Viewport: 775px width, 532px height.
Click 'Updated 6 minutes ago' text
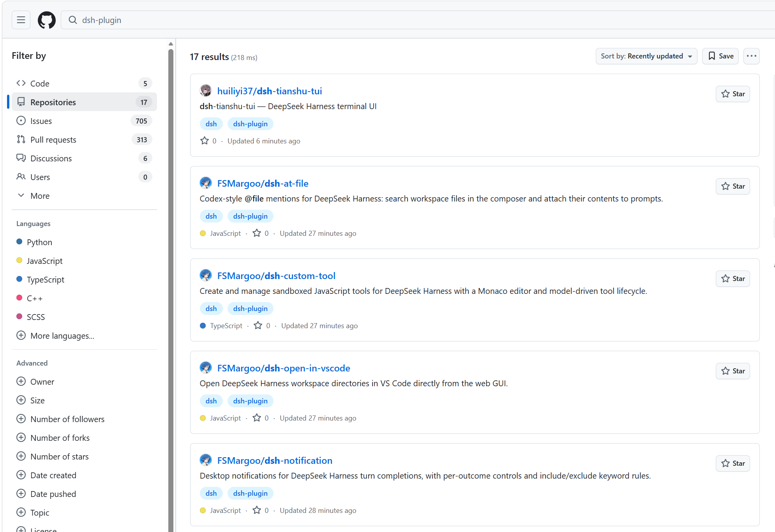click(264, 141)
